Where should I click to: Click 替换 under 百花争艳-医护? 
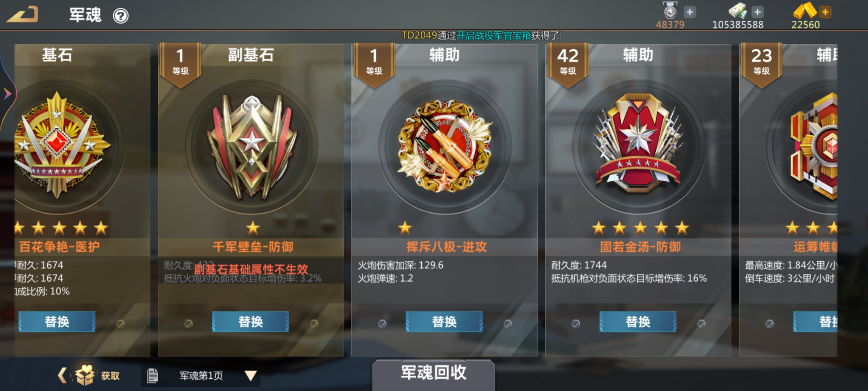[x=57, y=322]
